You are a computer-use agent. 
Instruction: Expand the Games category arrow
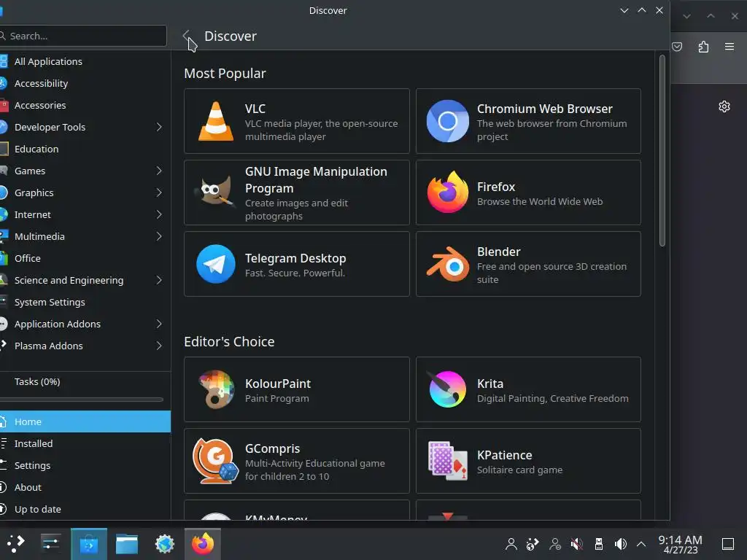click(159, 171)
